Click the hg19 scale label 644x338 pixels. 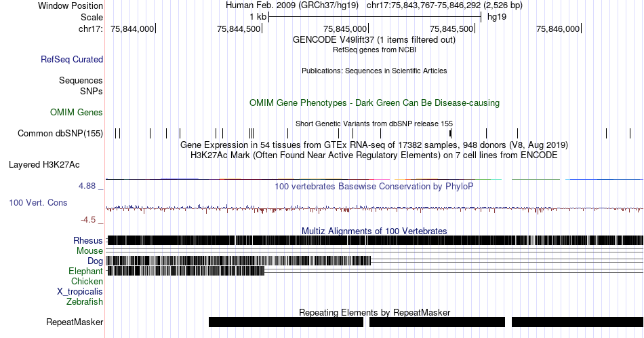coord(497,17)
